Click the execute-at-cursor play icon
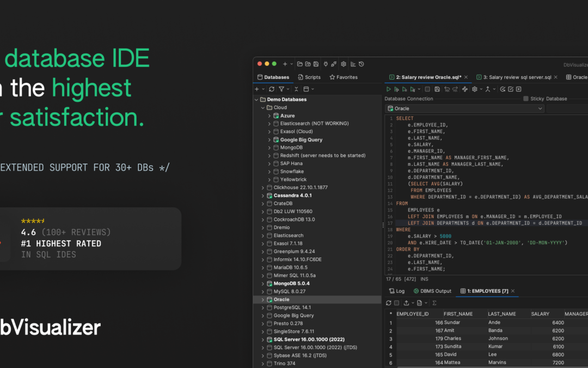The image size is (588, 368). click(396, 89)
